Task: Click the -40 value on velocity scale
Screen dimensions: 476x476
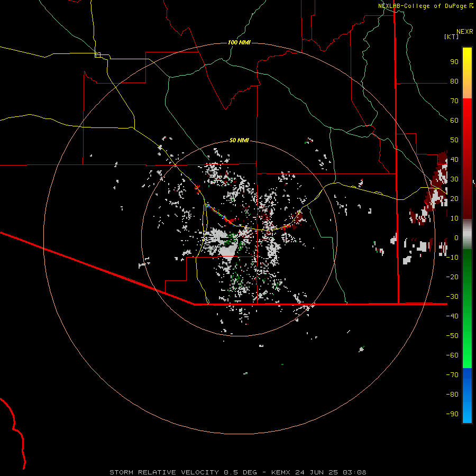Action: pos(452,316)
